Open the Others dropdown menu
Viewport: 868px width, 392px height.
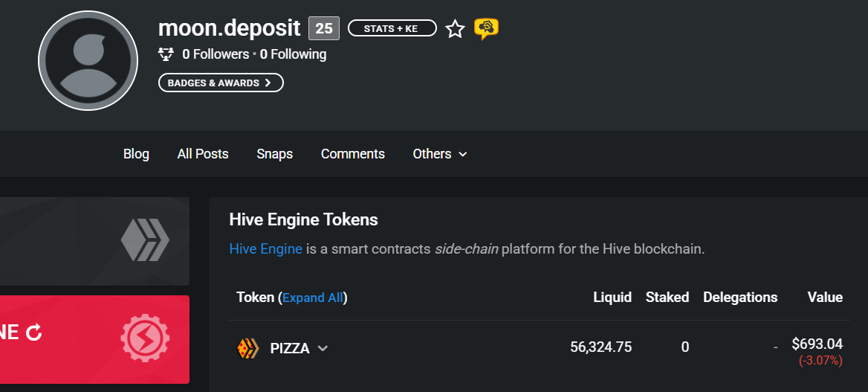pos(440,154)
